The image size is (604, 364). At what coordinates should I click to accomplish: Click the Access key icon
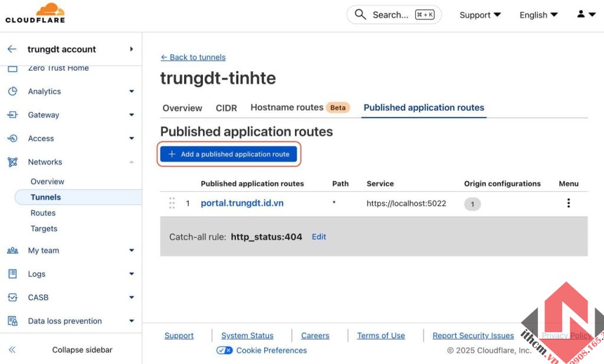click(x=13, y=139)
